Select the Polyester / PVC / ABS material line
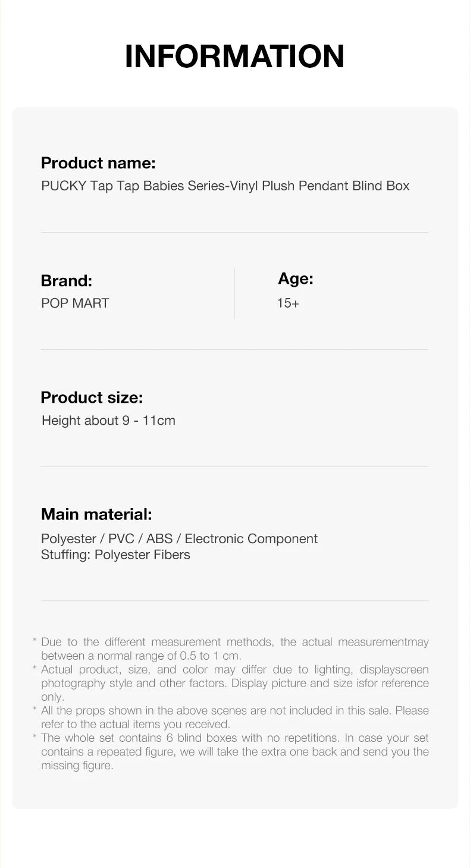 179,538
